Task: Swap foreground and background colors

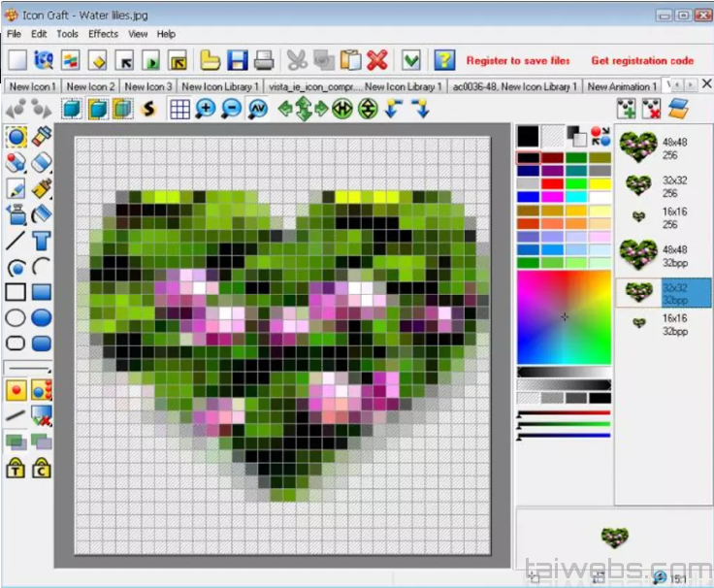Action: click(x=600, y=136)
